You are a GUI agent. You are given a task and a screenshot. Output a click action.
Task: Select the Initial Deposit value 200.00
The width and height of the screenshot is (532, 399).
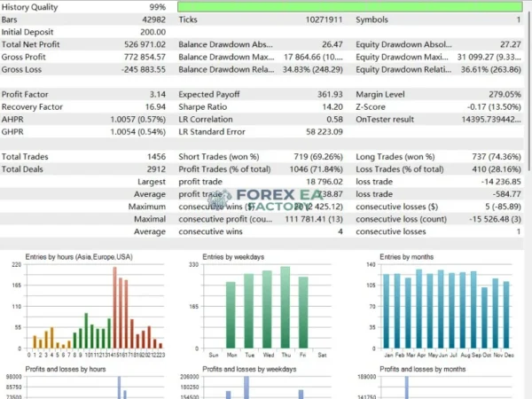tap(153, 32)
